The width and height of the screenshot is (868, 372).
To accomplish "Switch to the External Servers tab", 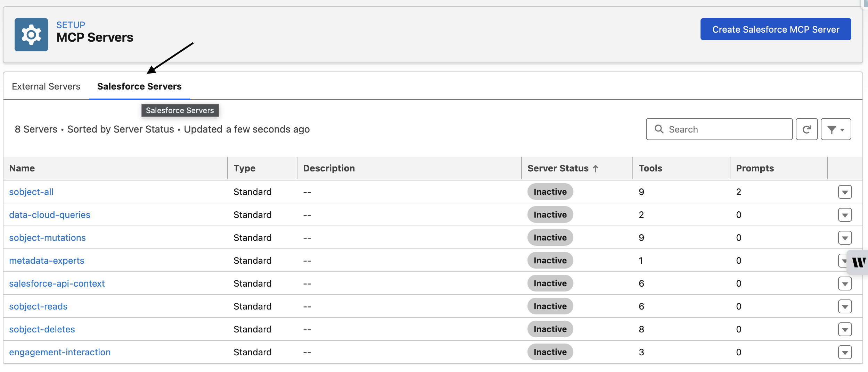I will click(x=46, y=86).
